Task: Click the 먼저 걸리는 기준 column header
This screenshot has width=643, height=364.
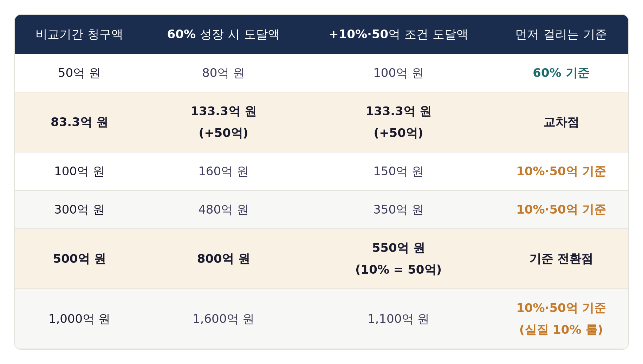Action: (561, 34)
